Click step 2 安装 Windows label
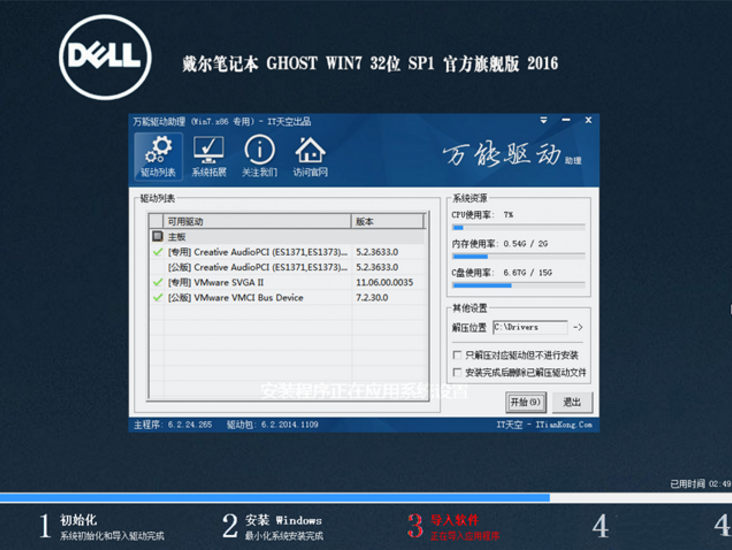The height and width of the screenshot is (550, 732). 283,520
